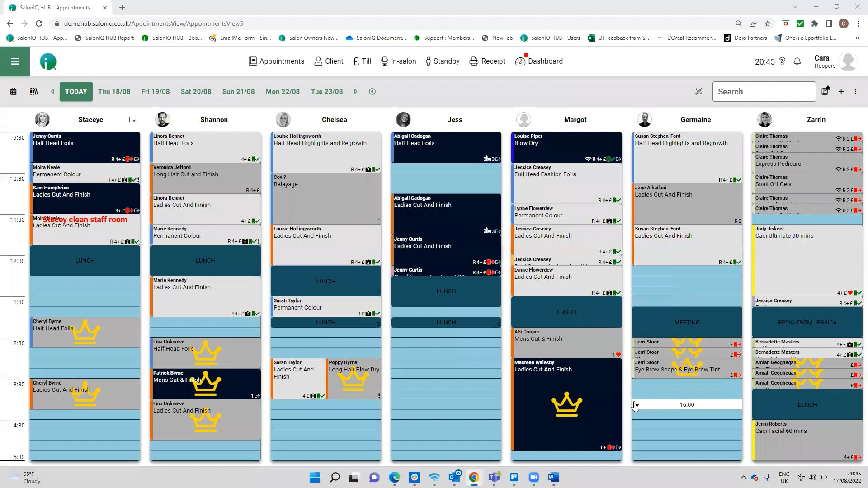Image resolution: width=868 pixels, height=488 pixels.
Task: Click BECKI FROM JESSICA block
Action: (807, 322)
